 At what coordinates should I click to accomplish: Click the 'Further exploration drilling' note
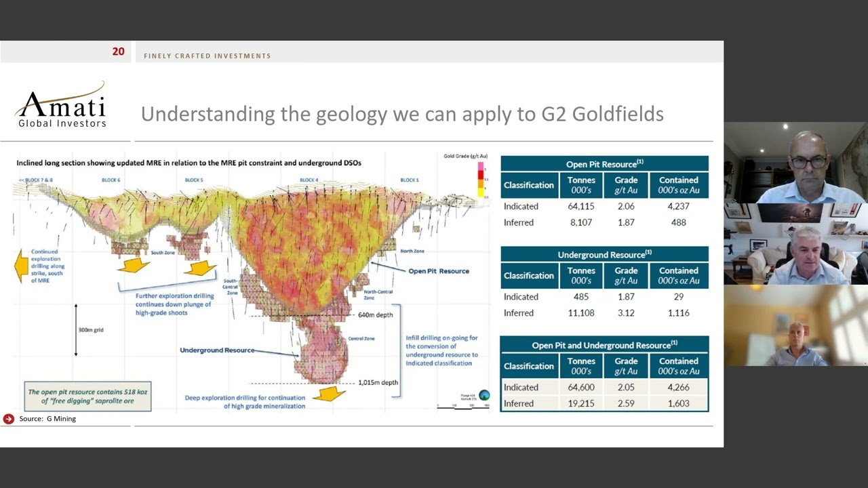pyautogui.click(x=174, y=304)
